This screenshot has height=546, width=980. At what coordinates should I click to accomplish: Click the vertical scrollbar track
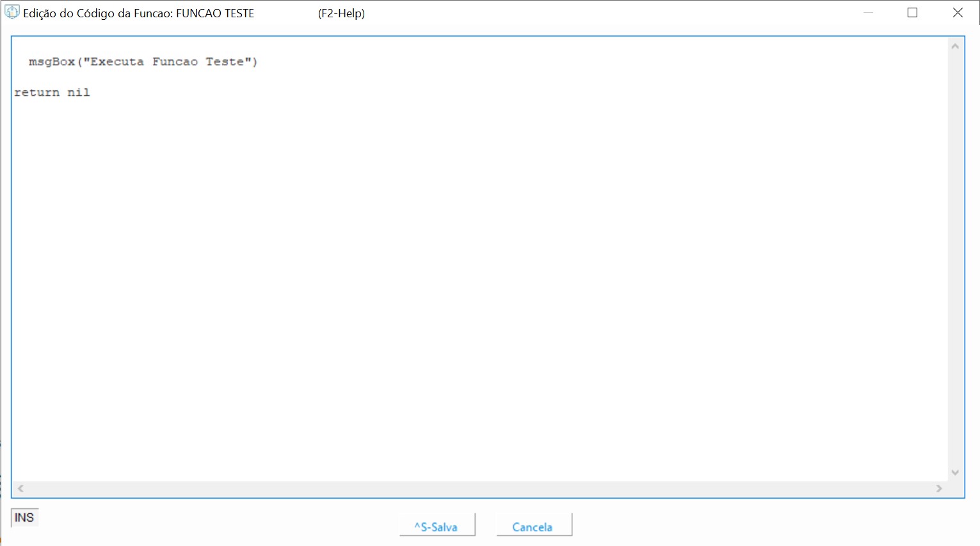(955, 256)
